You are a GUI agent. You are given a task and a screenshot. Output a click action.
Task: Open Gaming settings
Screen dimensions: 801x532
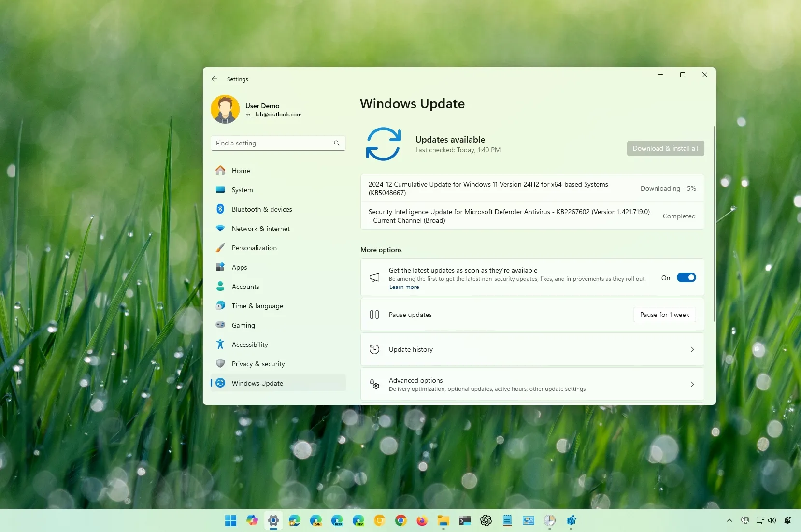pyautogui.click(x=278, y=325)
